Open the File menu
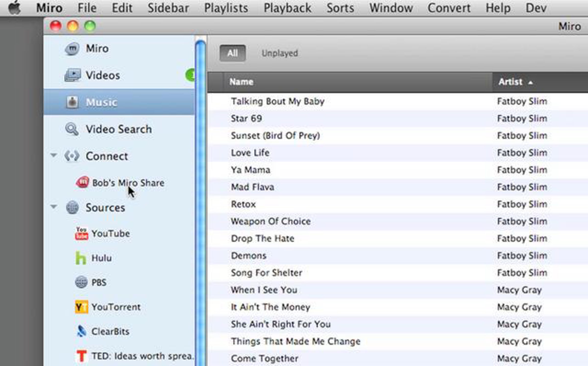 pos(87,8)
